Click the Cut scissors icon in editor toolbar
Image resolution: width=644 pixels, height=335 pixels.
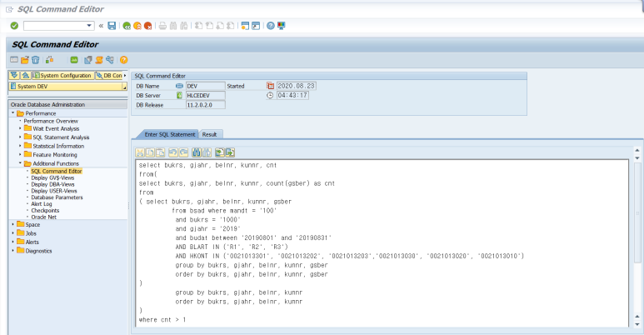141,152
